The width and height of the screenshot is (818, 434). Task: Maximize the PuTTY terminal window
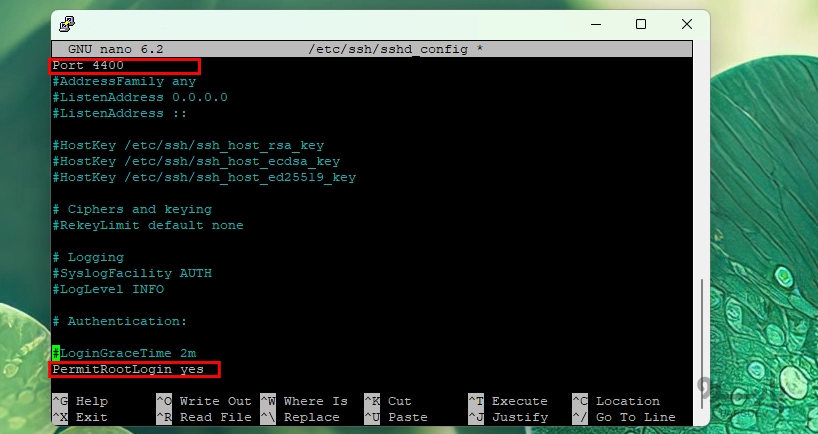click(x=641, y=24)
